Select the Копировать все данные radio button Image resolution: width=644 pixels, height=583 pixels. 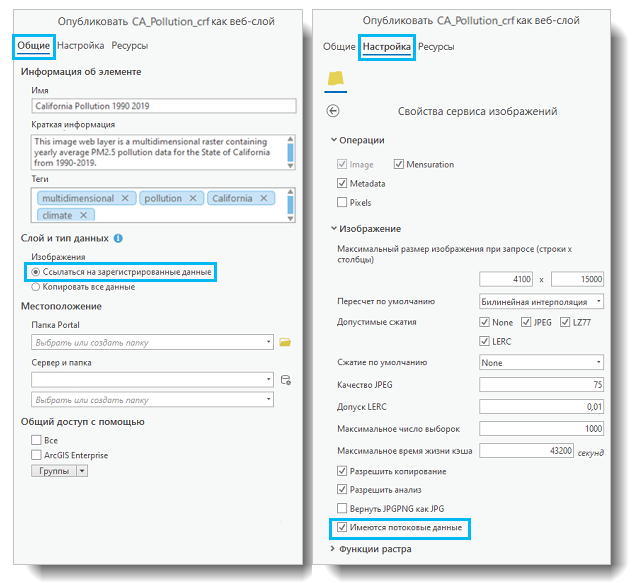37,287
